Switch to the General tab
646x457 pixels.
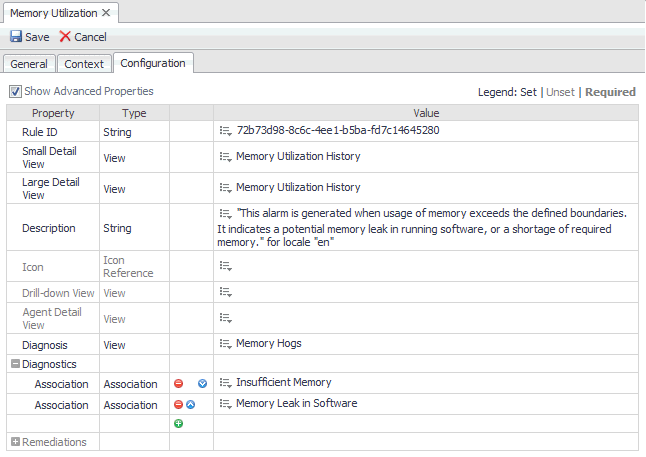pos(29,64)
